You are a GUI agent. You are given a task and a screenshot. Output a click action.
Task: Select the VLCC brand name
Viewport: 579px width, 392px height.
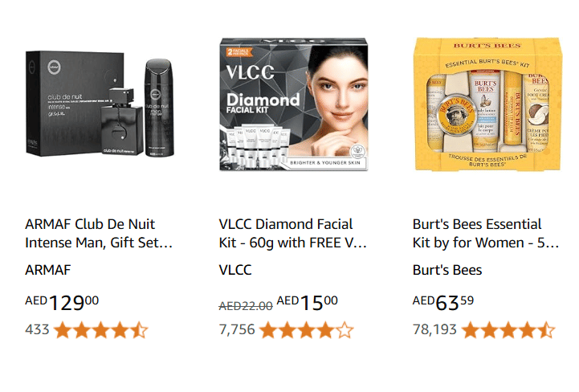235,270
